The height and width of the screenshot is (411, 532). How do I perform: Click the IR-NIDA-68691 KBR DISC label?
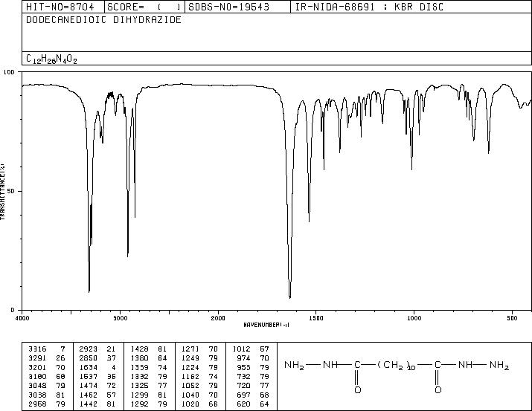coord(369,7)
